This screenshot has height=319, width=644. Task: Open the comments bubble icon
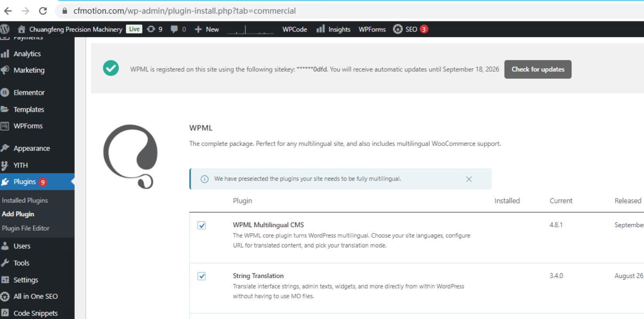coord(174,29)
